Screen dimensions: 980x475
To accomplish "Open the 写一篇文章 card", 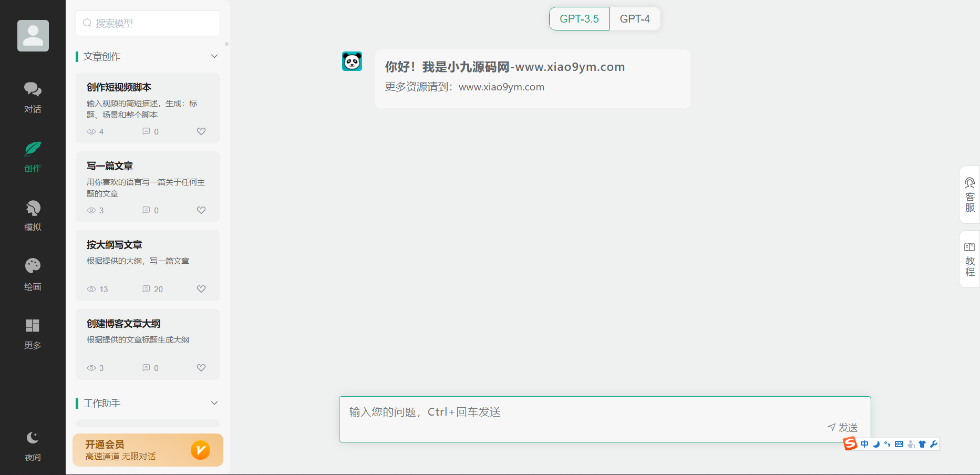I will 148,187.
